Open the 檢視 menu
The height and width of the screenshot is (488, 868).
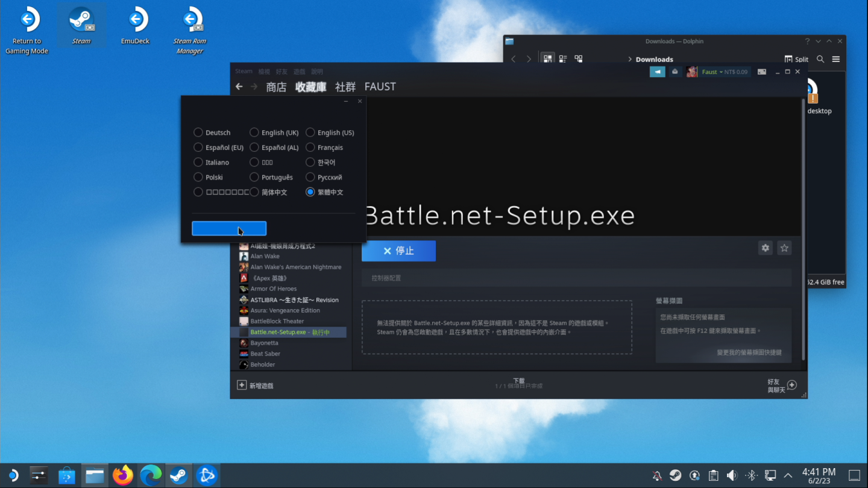click(264, 71)
